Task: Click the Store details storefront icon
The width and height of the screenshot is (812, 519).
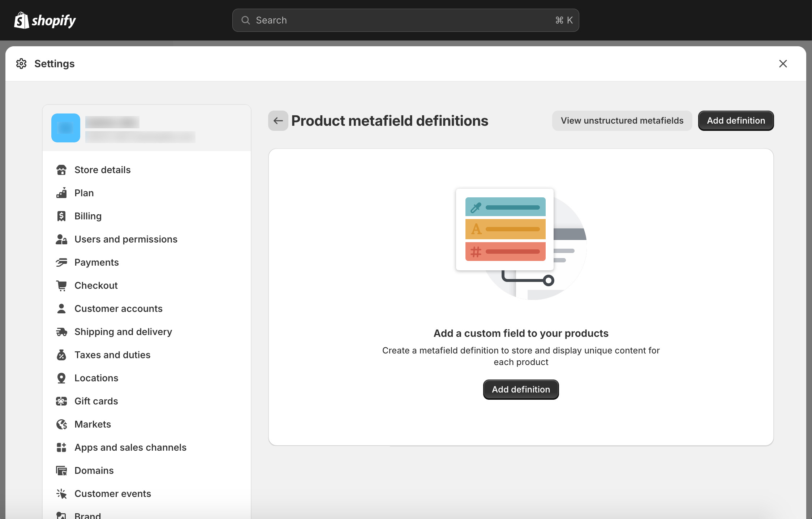Action: [x=61, y=170]
